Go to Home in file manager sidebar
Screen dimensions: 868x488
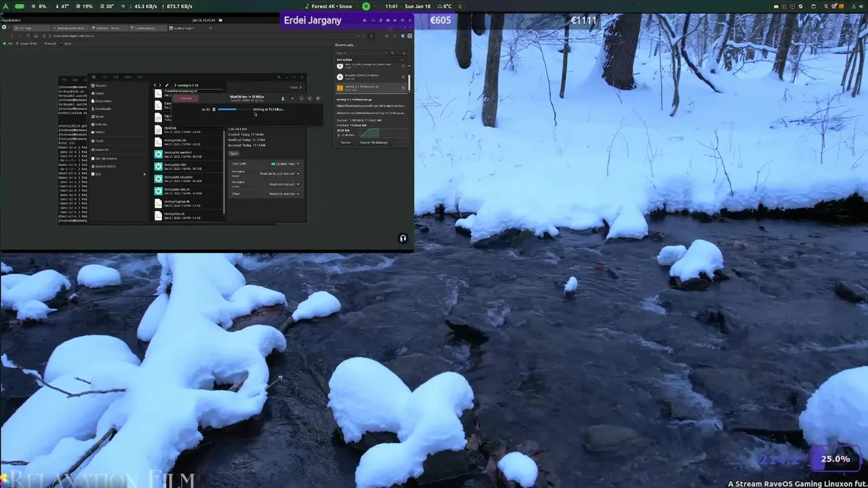point(119,94)
